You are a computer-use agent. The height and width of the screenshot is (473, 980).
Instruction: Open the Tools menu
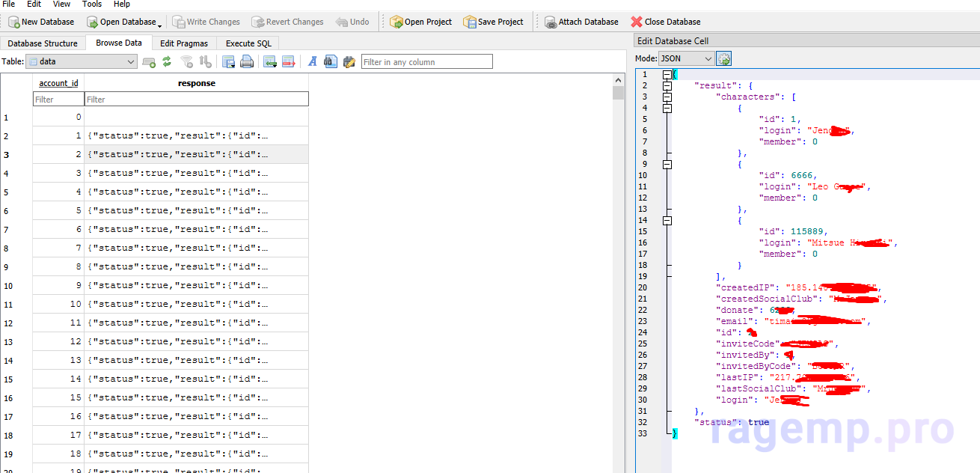(x=92, y=4)
